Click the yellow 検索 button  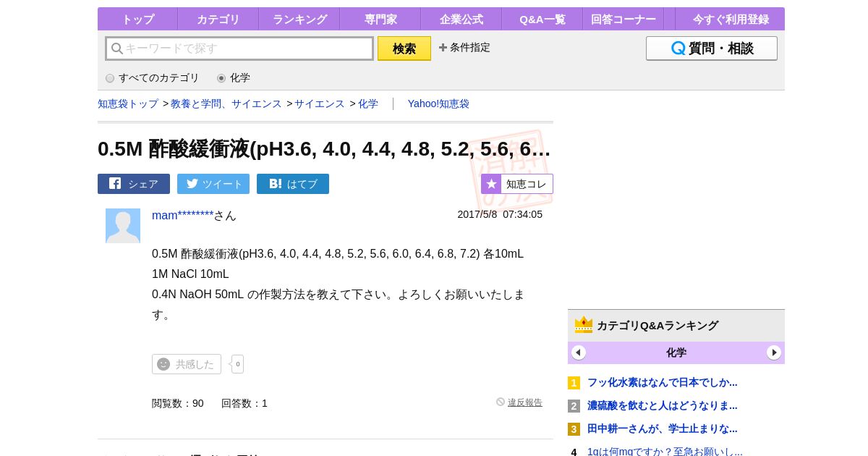(x=404, y=48)
